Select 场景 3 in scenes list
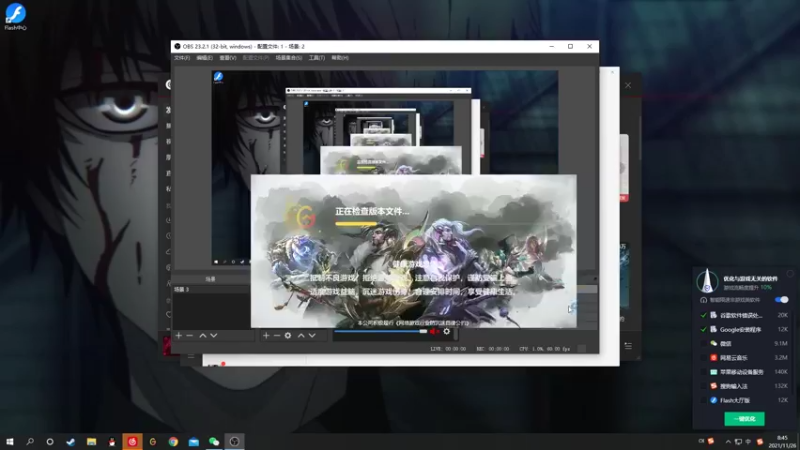800x450 pixels. pos(211,289)
